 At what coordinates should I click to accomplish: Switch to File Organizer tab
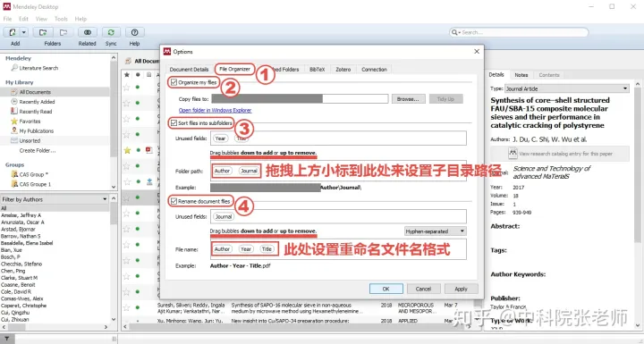(234, 69)
